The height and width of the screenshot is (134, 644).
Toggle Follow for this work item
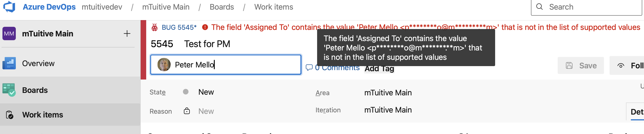tap(628, 65)
